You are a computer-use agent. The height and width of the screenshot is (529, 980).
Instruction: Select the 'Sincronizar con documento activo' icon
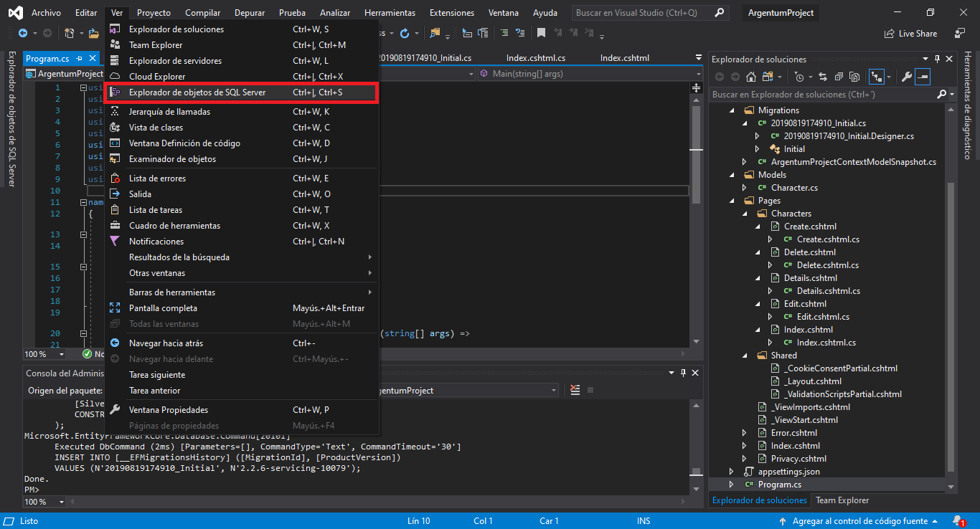click(823, 75)
